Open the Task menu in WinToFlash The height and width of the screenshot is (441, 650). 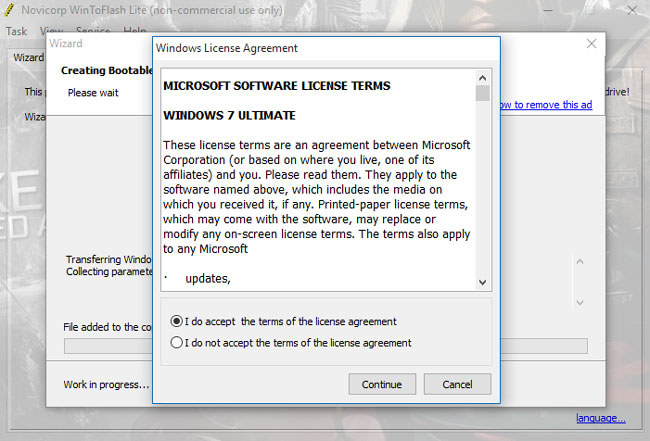[16, 31]
